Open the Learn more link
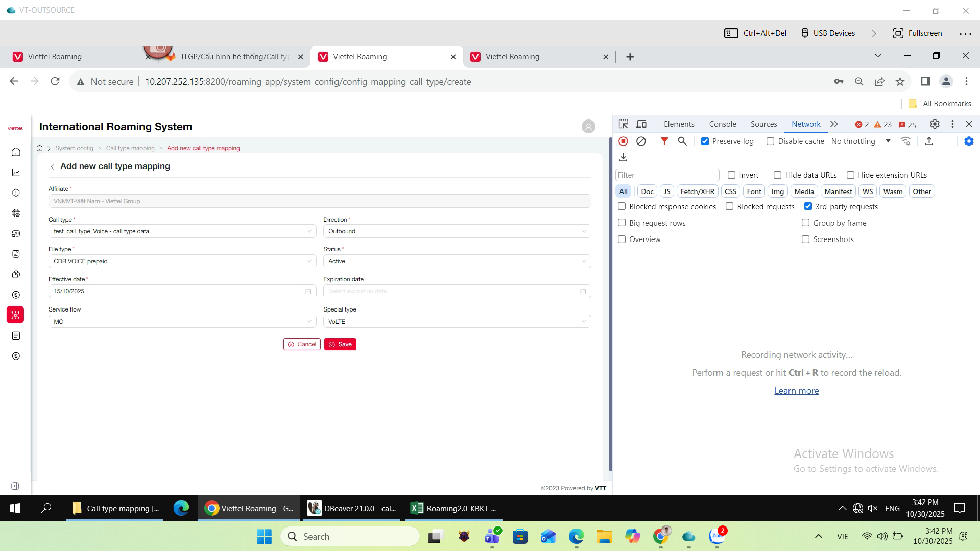The width and height of the screenshot is (980, 551). coord(796,391)
